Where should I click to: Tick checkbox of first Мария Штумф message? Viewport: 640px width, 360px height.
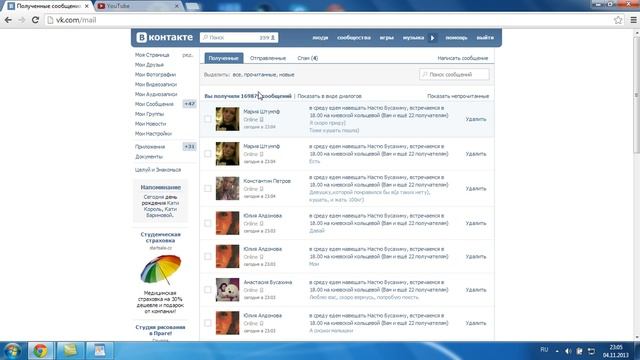208,119
